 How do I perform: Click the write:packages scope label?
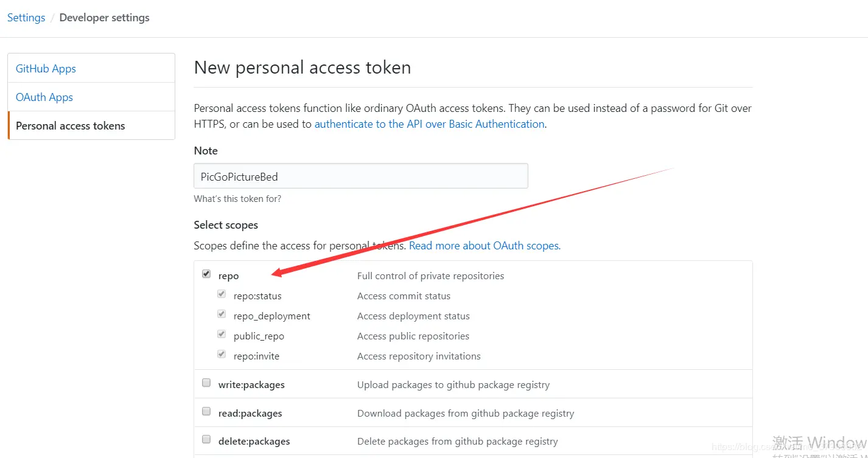click(x=251, y=385)
